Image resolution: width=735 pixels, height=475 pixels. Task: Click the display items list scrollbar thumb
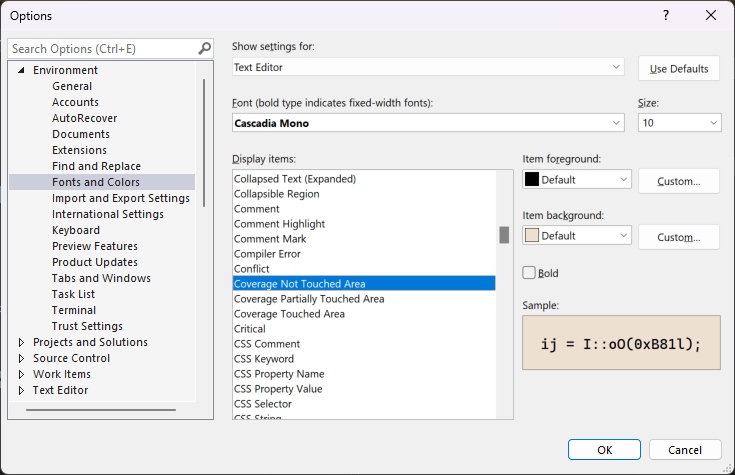pos(504,235)
